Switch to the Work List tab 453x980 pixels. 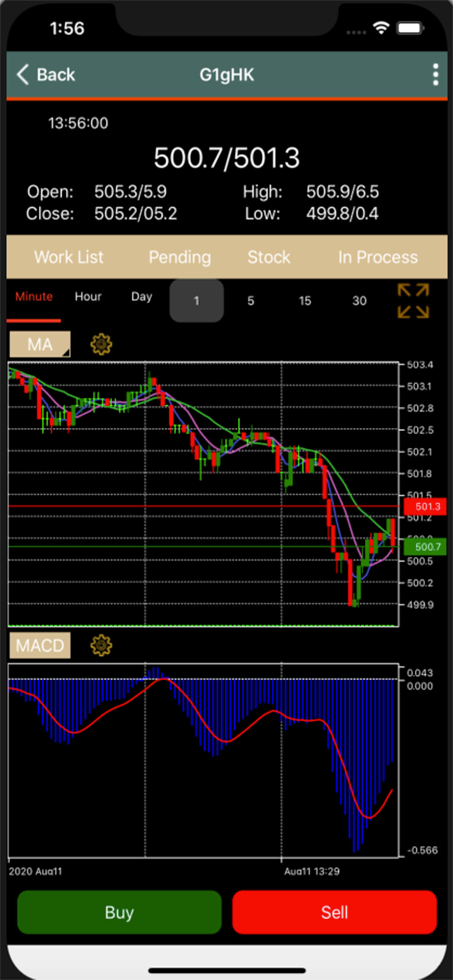click(69, 257)
